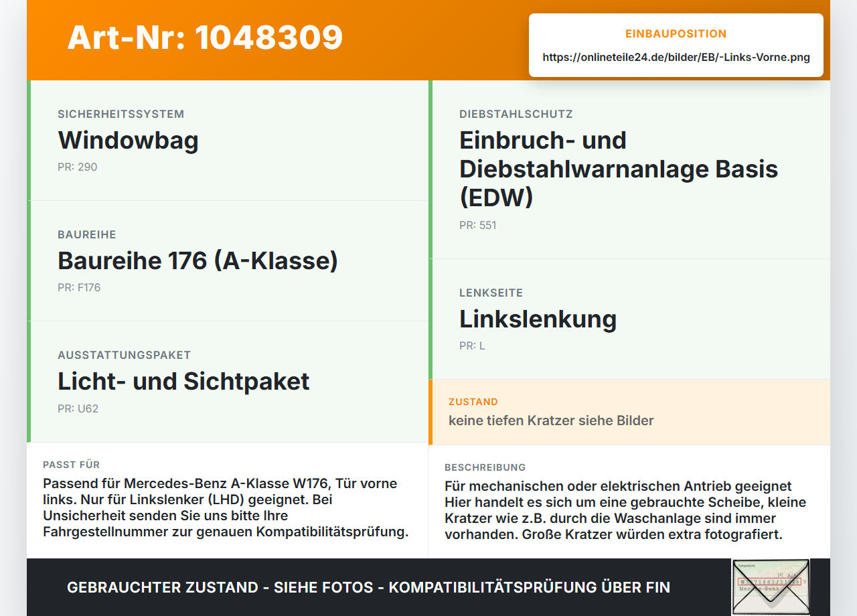Select 'keine tiefen Kratzer siehe Bilder' text

coord(551,420)
